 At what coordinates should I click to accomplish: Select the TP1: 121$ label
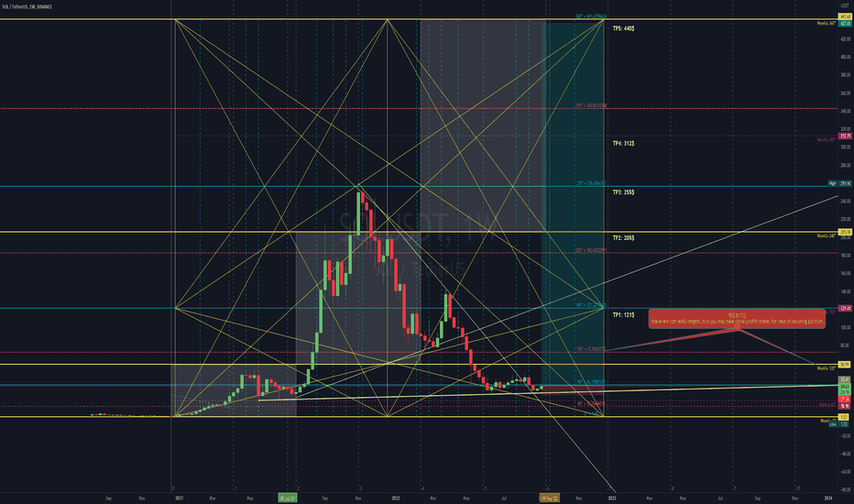623,315
